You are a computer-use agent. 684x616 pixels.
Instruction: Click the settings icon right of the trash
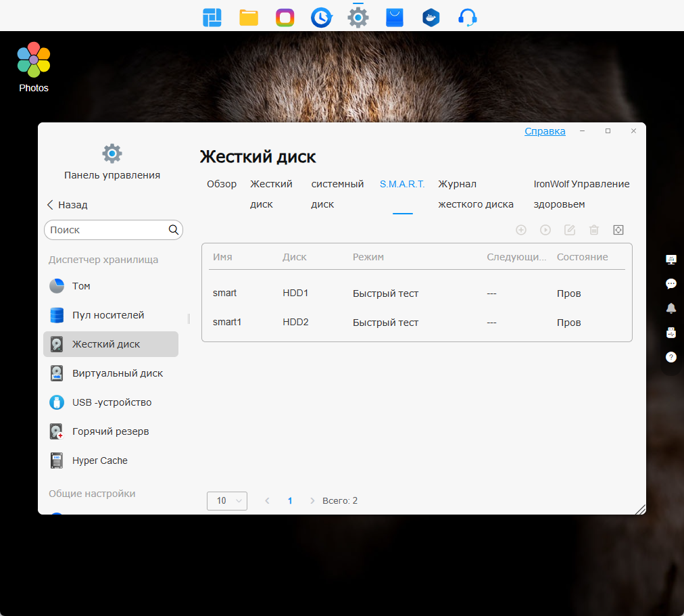(x=618, y=230)
